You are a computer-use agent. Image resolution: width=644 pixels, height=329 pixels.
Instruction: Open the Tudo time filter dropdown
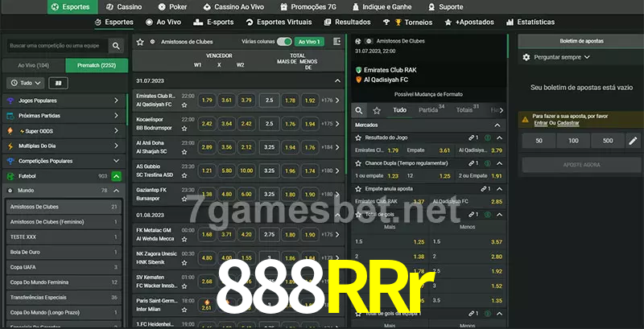pos(25,83)
